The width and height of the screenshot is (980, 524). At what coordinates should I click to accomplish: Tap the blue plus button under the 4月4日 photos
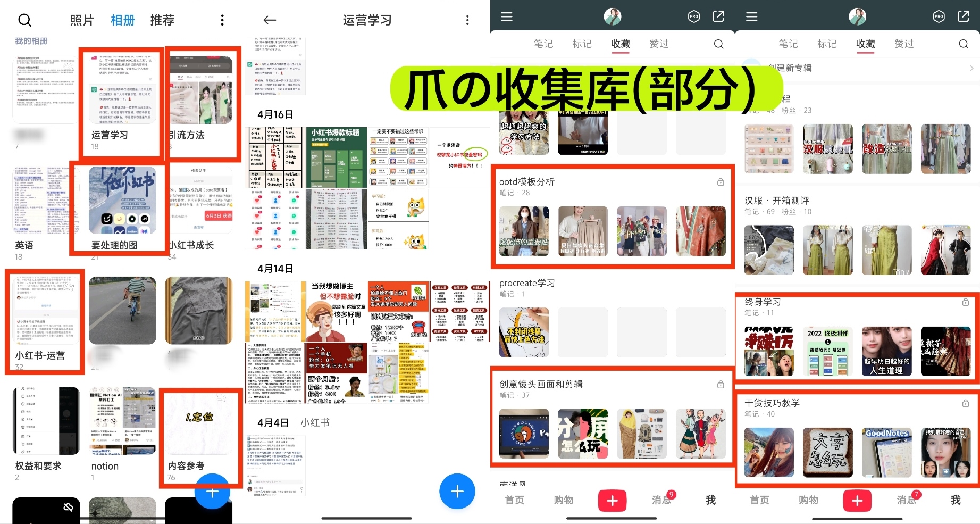[457, 491]
